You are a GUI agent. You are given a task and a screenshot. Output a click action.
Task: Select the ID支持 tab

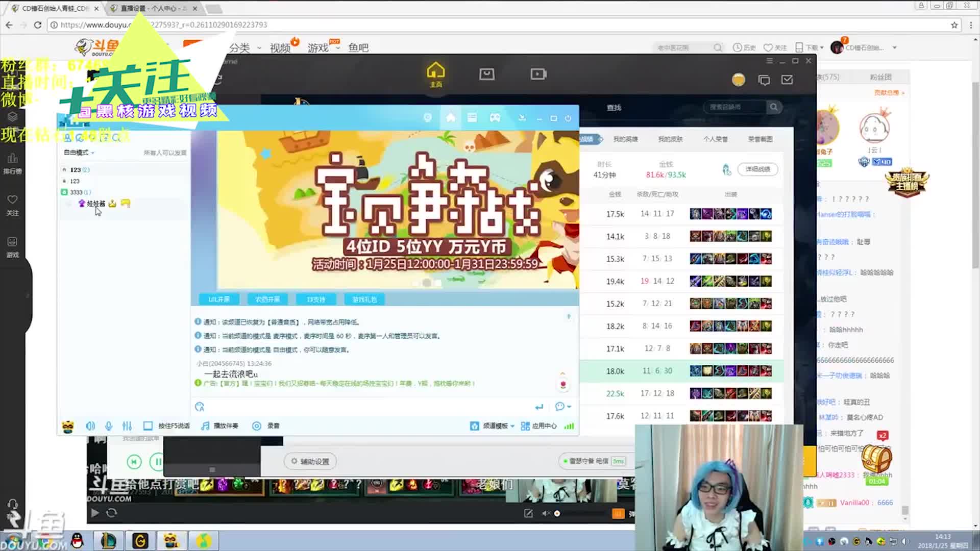[x=316, y=299]
